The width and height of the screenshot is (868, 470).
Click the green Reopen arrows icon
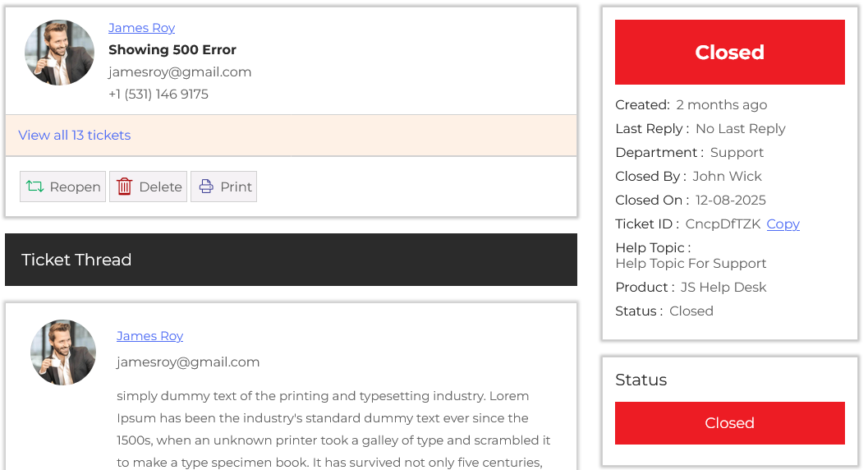35,187
